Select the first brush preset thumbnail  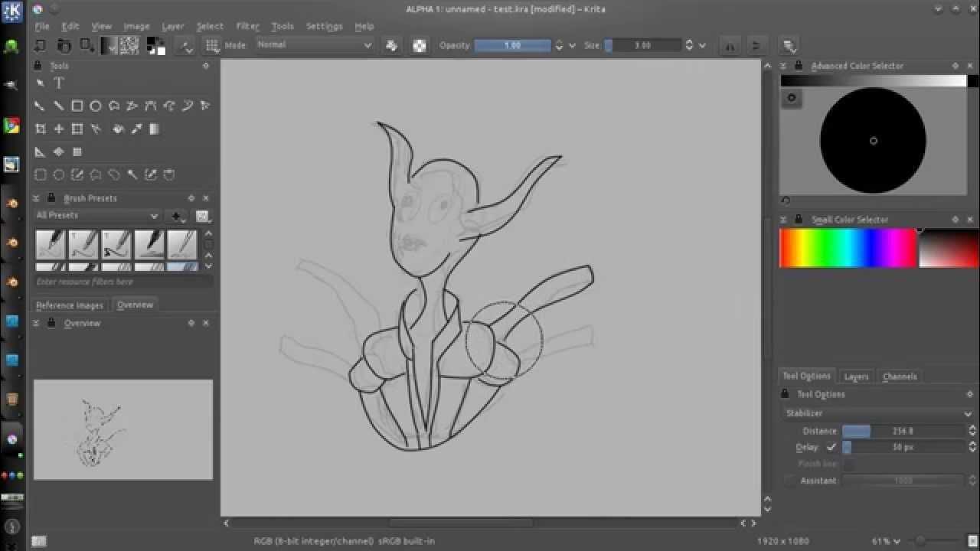tap(51, 245)
